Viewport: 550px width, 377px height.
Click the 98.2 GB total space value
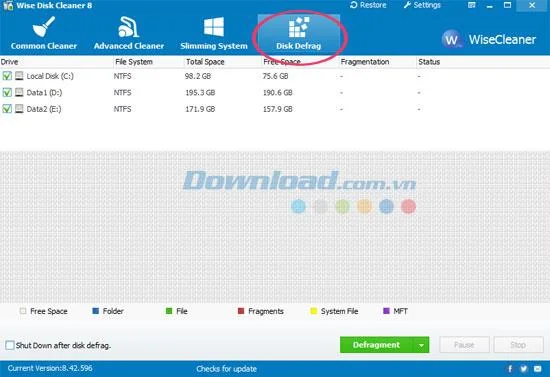(198, 76)
